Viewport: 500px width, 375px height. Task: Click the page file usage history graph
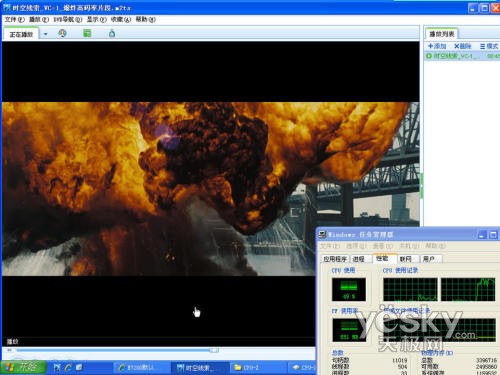click(x=439, y=330)
